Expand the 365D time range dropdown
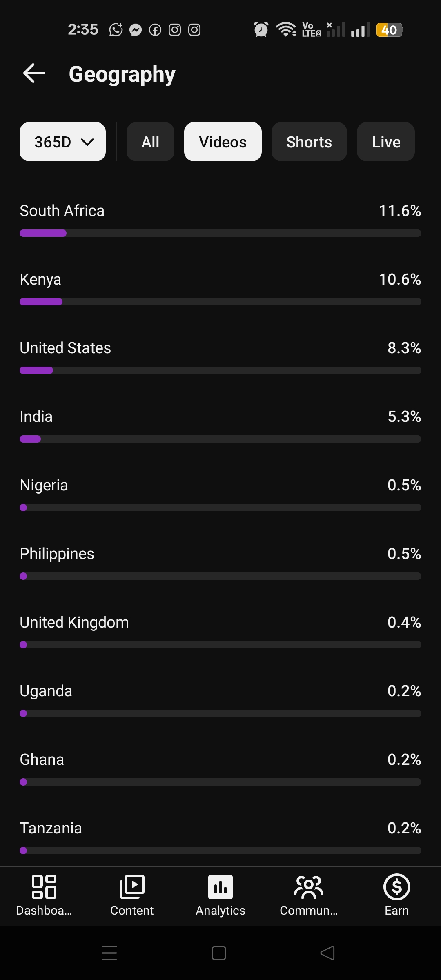441x980 pixels. click(x=62, y=142)
